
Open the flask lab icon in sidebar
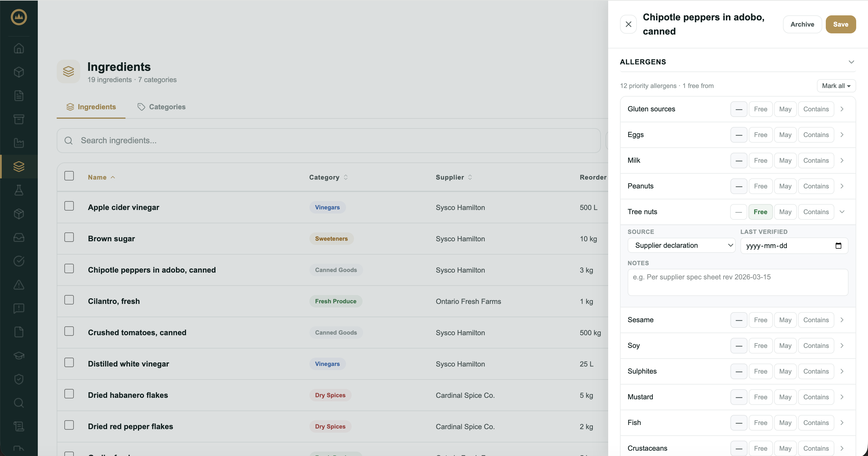(x=19, y=190)
